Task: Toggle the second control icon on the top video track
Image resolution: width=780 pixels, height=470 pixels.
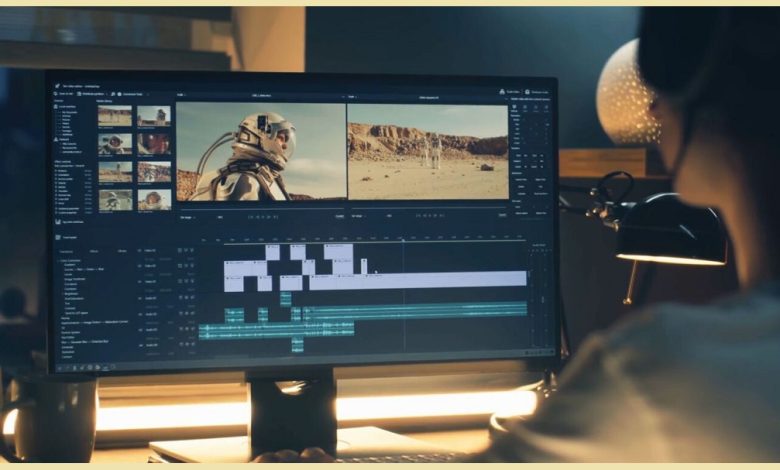Action: (x=186, y=250)
